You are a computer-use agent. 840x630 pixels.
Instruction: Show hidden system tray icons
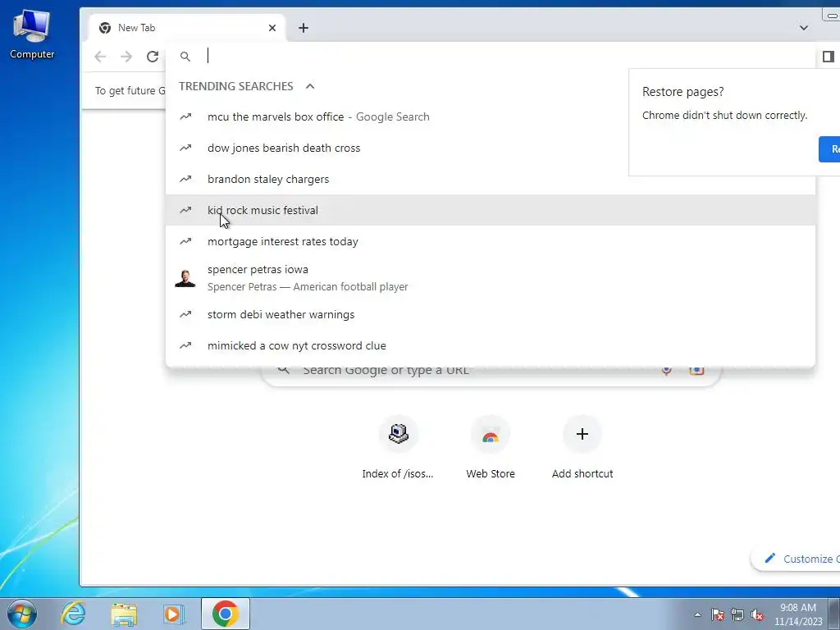tap(697, 614)
